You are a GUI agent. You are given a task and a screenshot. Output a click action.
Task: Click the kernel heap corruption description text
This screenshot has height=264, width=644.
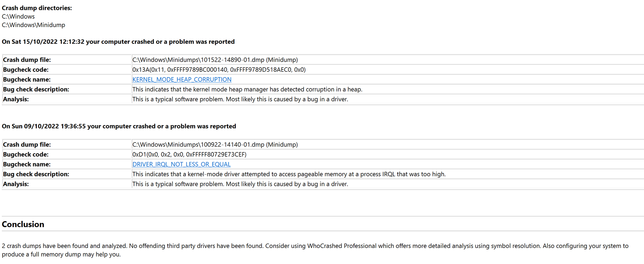click(247, 89)
